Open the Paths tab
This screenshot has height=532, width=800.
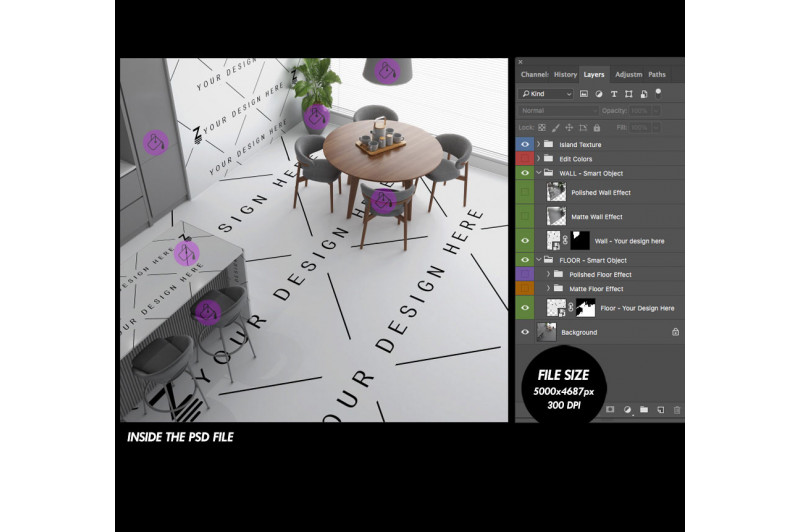pyautogui.click(x=657, y=74)
